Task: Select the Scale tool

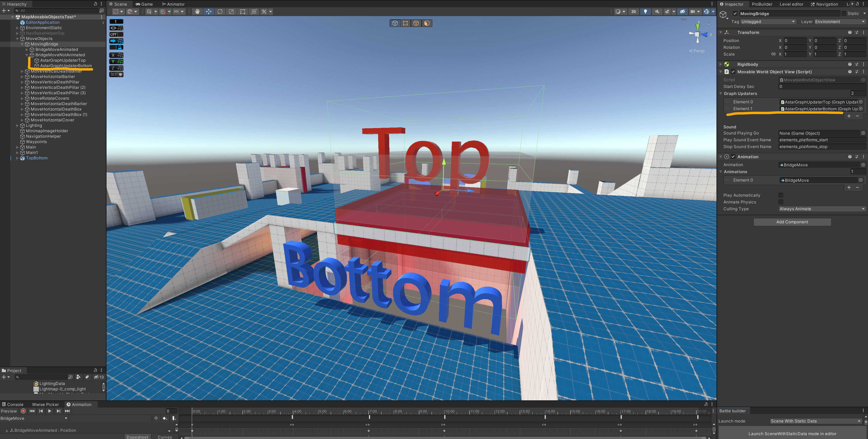Action: point(231,12)
